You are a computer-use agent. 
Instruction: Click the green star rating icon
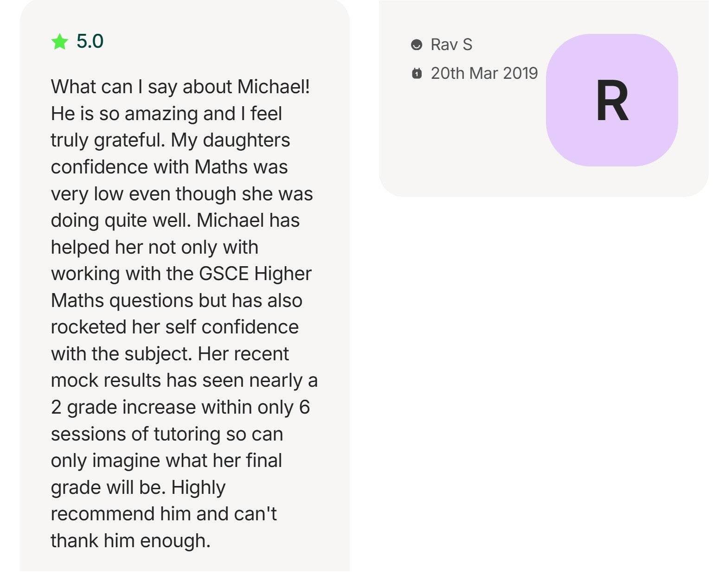tap(60, 42)
